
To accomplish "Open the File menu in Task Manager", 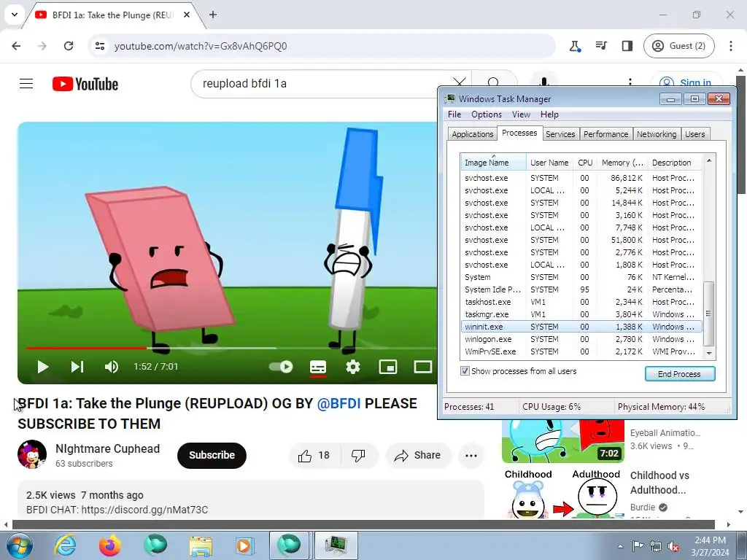I will (454, 114).
